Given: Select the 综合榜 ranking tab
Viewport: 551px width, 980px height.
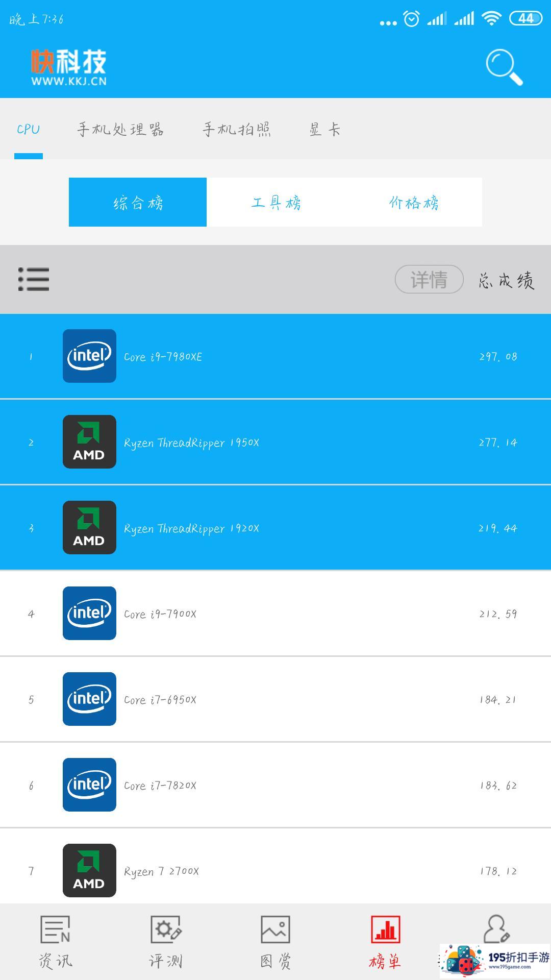Looking at the screenshot, I should [138, 202].
